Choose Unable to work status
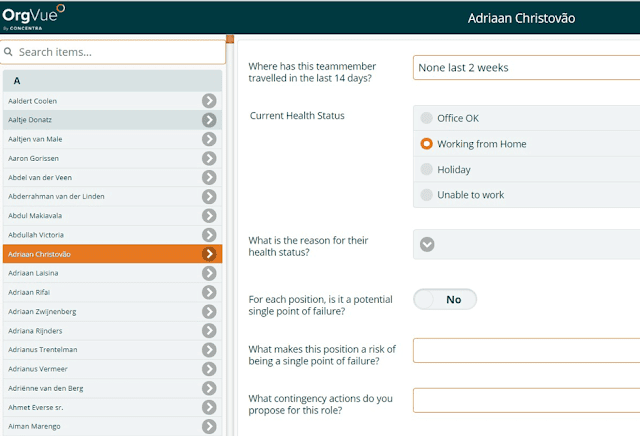The width and height of the screenshot is (640, 436). 428,195
